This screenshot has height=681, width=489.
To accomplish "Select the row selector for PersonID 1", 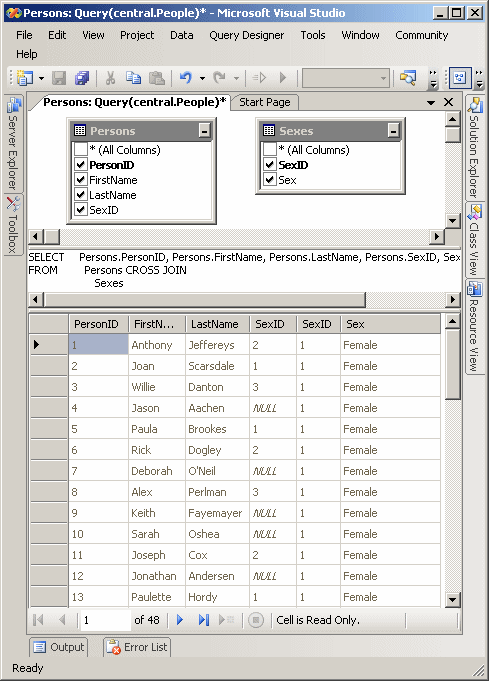I will [x=49, y=345].
